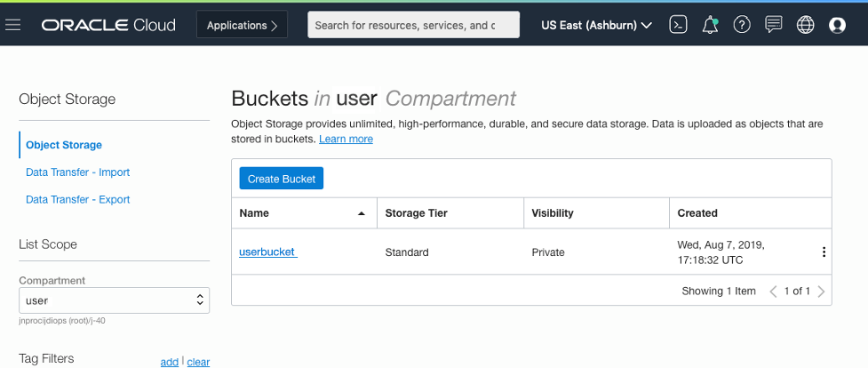
Task: Click the add tag filter link
Action: 169,362
